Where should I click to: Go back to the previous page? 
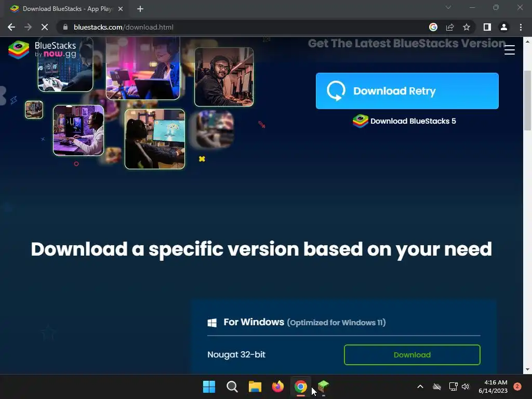(x=11, y=27)
